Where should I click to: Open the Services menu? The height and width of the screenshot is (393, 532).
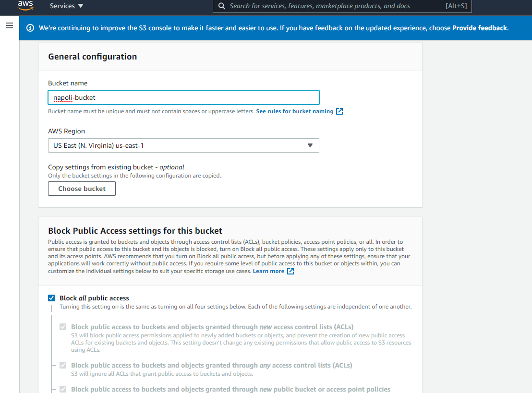[x=61, y=6]
